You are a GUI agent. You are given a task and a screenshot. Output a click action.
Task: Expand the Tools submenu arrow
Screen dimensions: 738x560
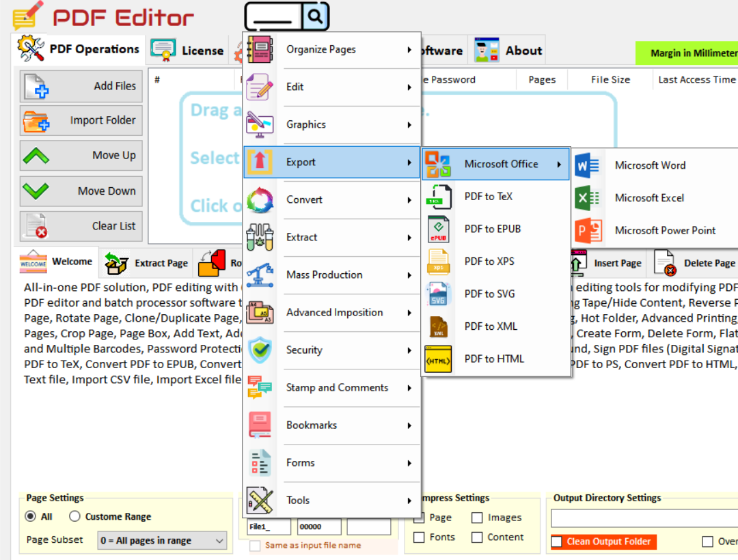[x=409, y=501]
